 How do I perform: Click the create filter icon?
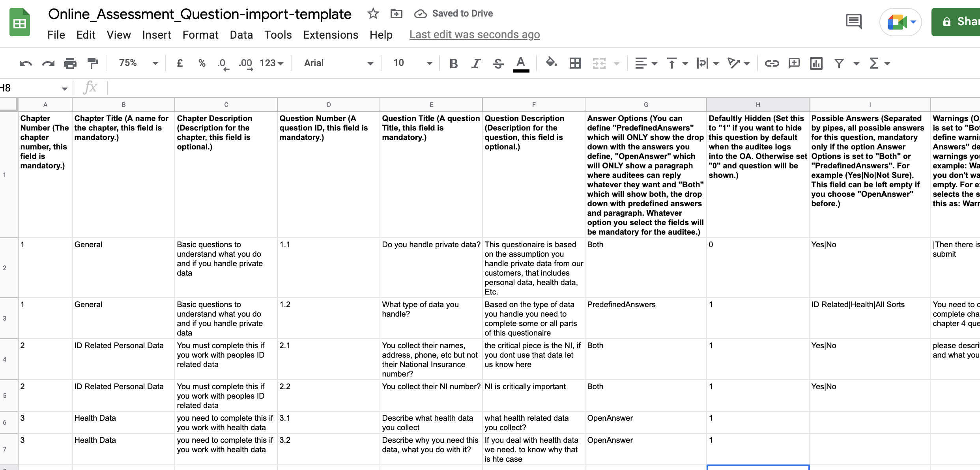point(839,63)
